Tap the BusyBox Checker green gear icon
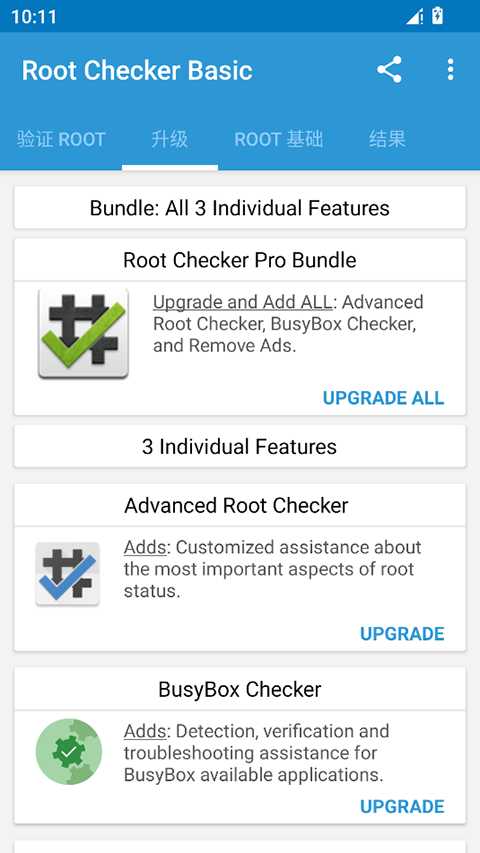This screenshot has height=853, width=480. (x=69, y=751)
